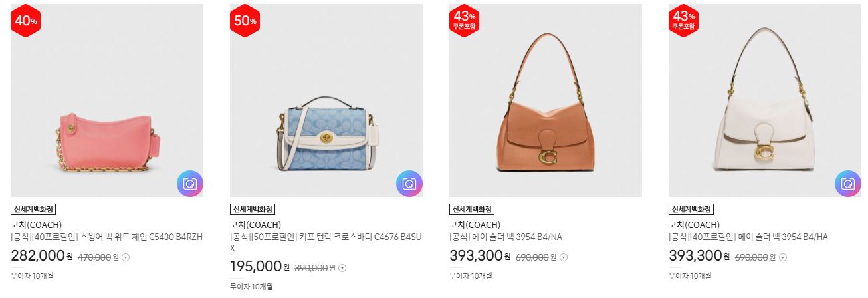
Task: Open 메이 숄더 백 3954 B4/NA link
Action: [x=506, y=237]
